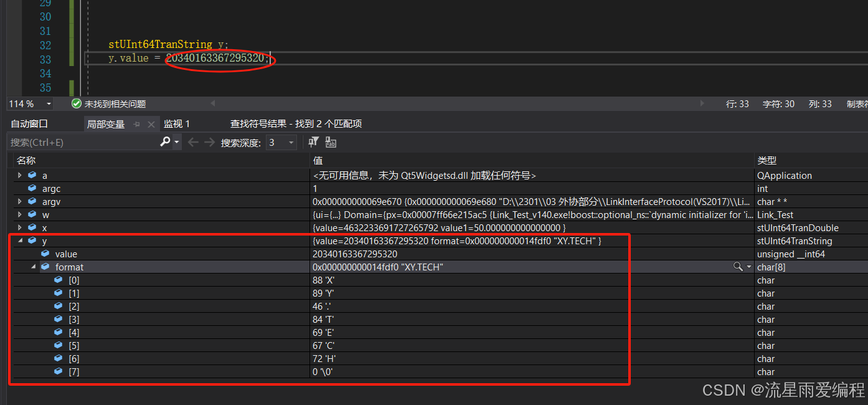The height and width of the screenshot is (405, 868).
Task: Go to previous search result with left arrow
Action: click(x=193, y=142)
